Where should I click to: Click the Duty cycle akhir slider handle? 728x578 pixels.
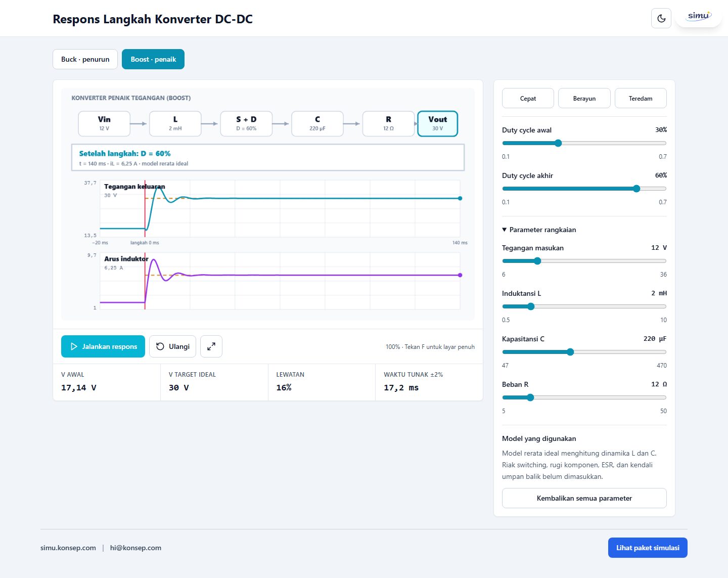[x=636, y=189]
